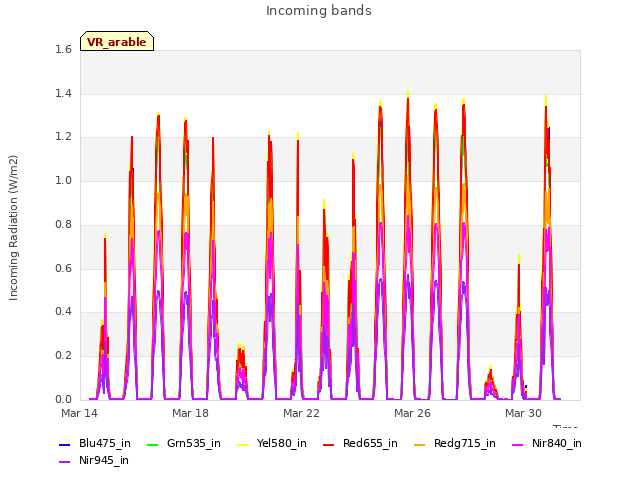Click the Mar 30 x-axis label
Screen dimensions: 640x480
523,413
